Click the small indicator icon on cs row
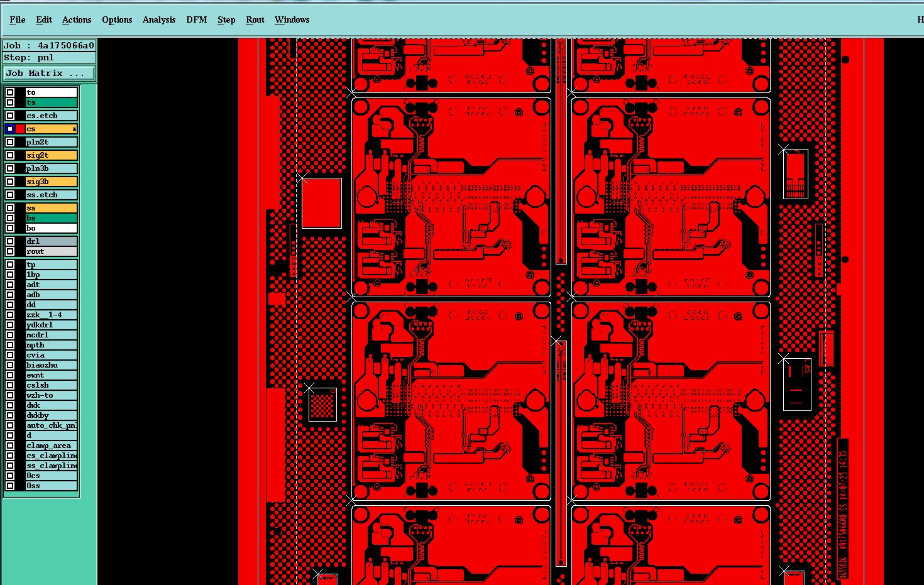This screenshot has width=924, height=585. pyautogui.click(x=74, y=129)
